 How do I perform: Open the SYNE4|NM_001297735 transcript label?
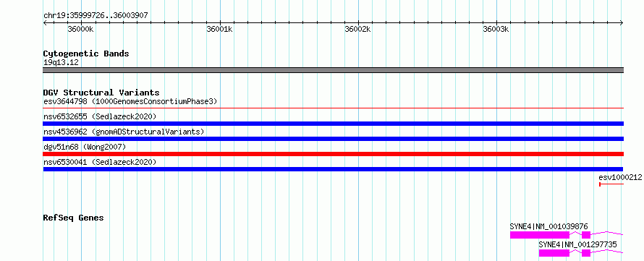point(577,244)
